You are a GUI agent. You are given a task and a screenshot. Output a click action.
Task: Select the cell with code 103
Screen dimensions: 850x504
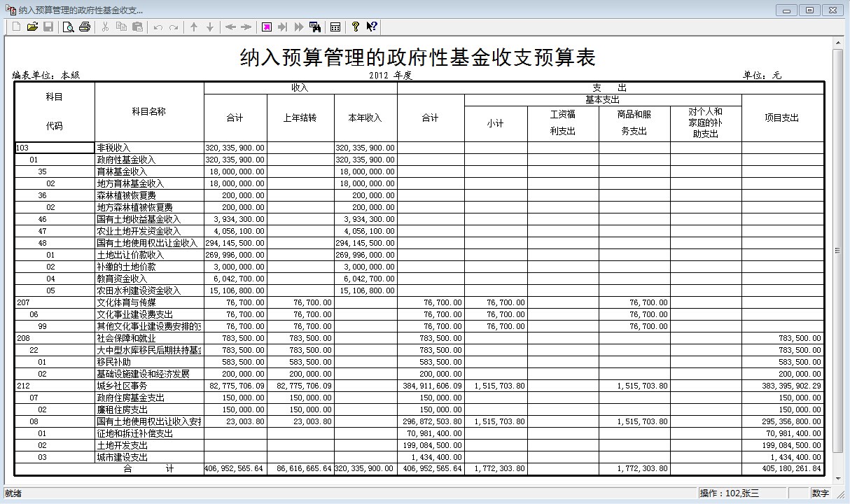54,148
